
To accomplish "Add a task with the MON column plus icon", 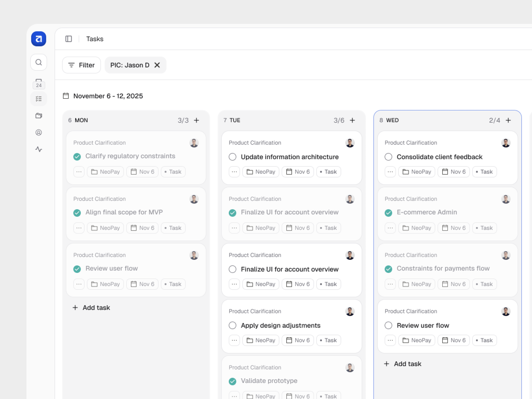I will click(197, 120).
